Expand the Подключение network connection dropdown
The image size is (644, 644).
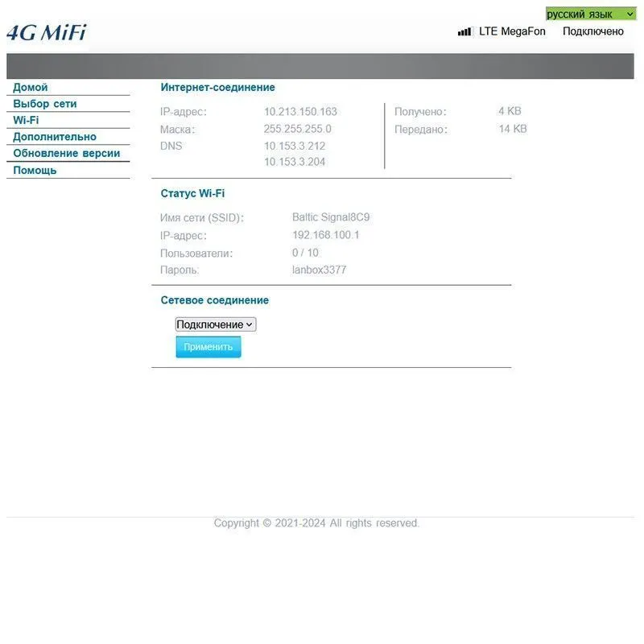pos(216,324)
